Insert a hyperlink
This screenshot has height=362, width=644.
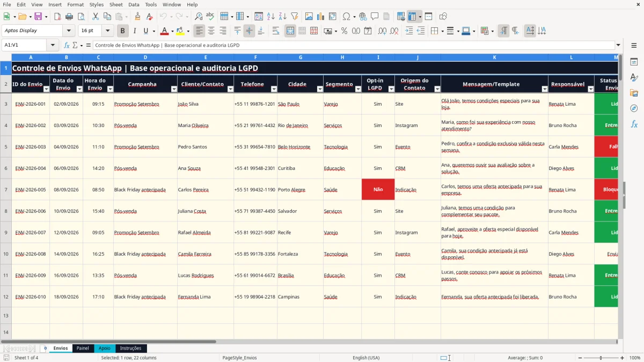[363, 17]
